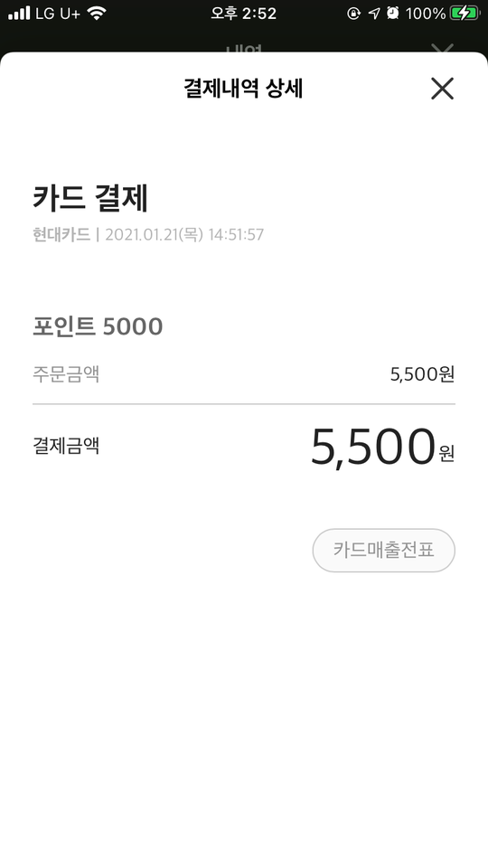Tap the location arrow icon in status bar
This screenshot has height=868, width=488.
tap(374, 14)
